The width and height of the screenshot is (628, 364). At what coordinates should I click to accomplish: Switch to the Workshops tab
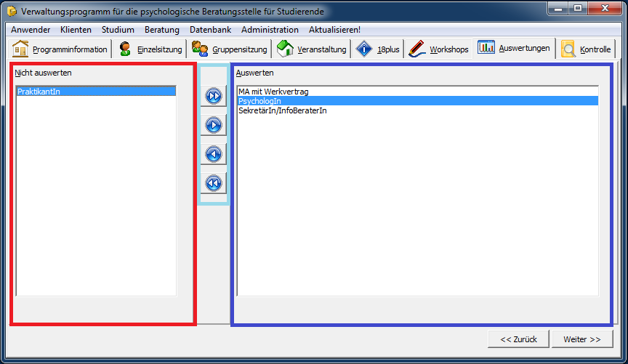[x=439, y=49]
